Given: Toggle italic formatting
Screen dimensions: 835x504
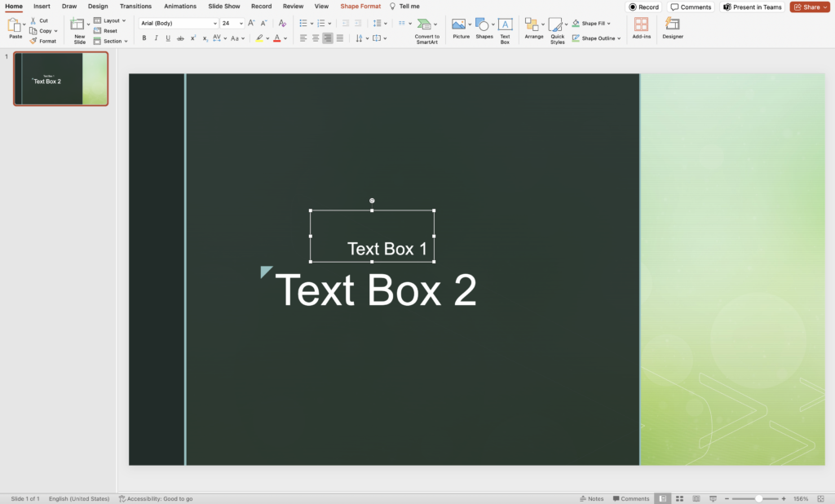Looking at the screenshot, I should (156, 38).
